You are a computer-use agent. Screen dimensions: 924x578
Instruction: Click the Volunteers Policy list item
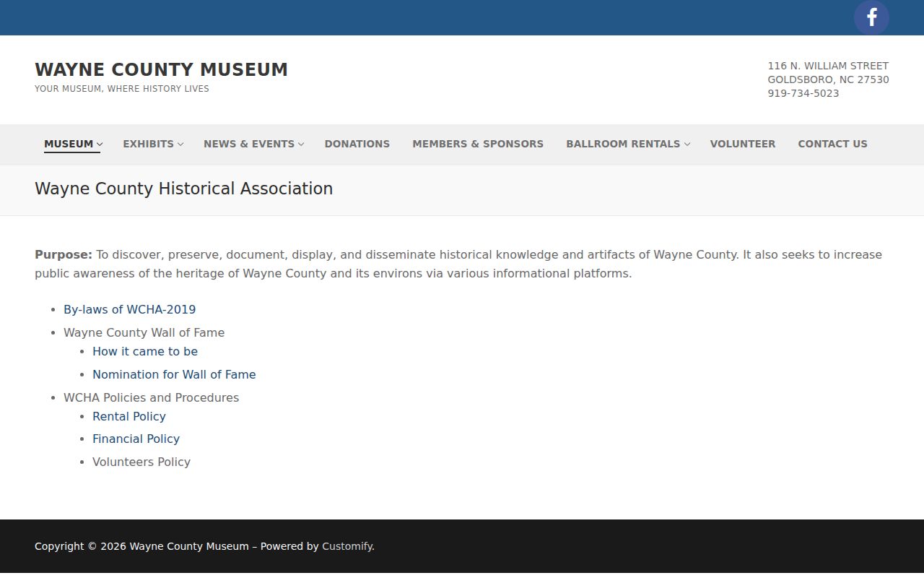141,462
